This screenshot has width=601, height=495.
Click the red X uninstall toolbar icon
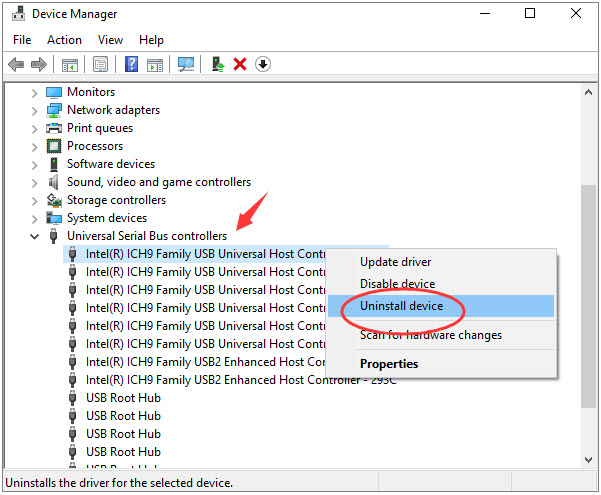pos(240,64)
